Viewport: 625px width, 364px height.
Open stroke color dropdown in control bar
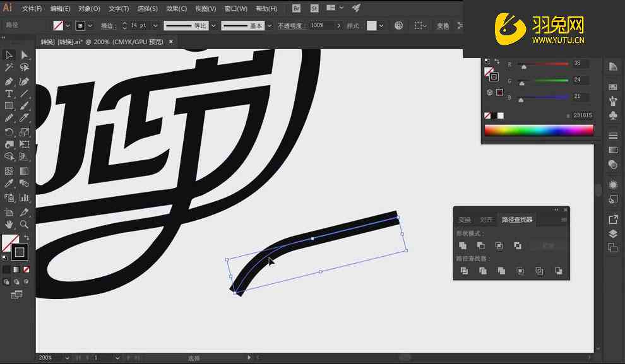point(90,25)
